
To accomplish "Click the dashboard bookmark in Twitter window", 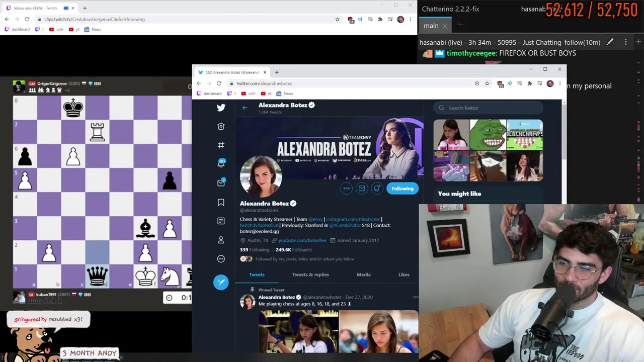I will point(209,94).
